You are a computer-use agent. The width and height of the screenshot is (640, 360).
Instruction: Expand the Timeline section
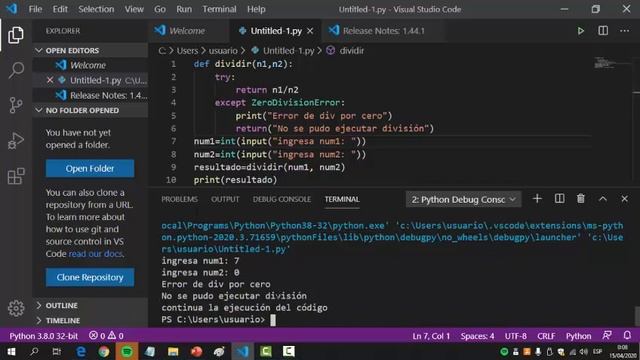click(x=90, y=320)
